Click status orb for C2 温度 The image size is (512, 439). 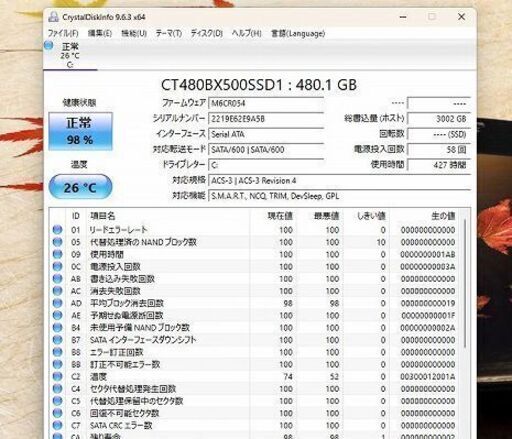[x=58, y=377]
